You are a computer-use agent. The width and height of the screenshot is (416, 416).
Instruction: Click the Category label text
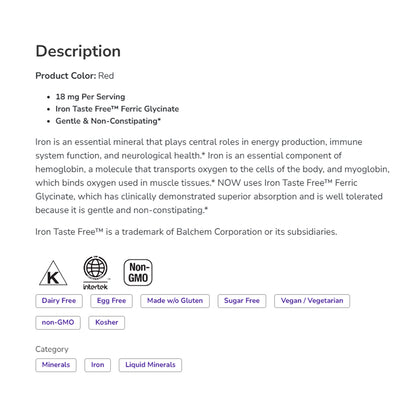pyautogui.click(x=52, y=349)
